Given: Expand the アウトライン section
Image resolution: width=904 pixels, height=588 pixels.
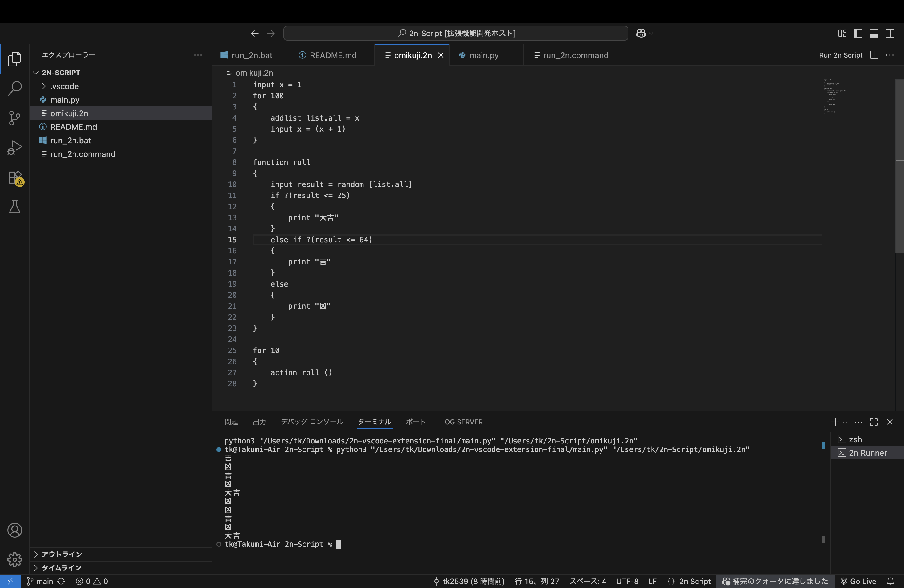Looking at the screenshot, I should coord(62,554).
